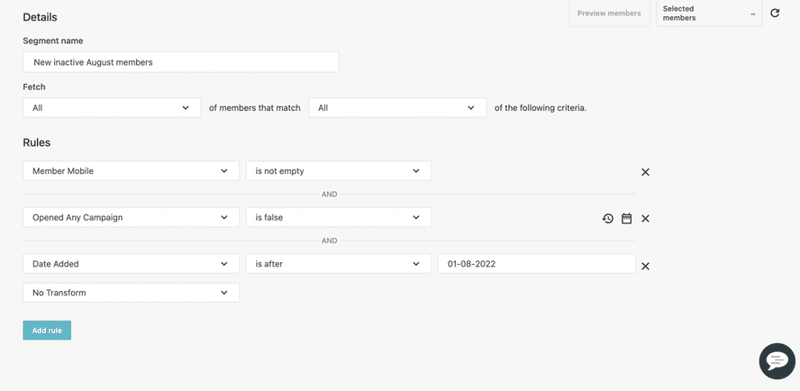Click the Segment name text field
Screen dimensions: 800x391
pos(181,62)
